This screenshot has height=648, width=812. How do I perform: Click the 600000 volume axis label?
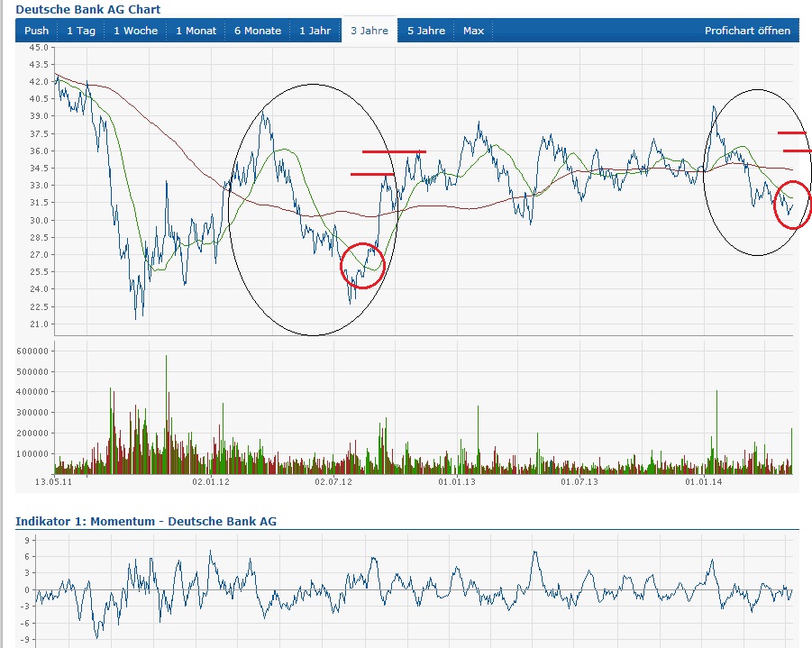click(32, 351)
